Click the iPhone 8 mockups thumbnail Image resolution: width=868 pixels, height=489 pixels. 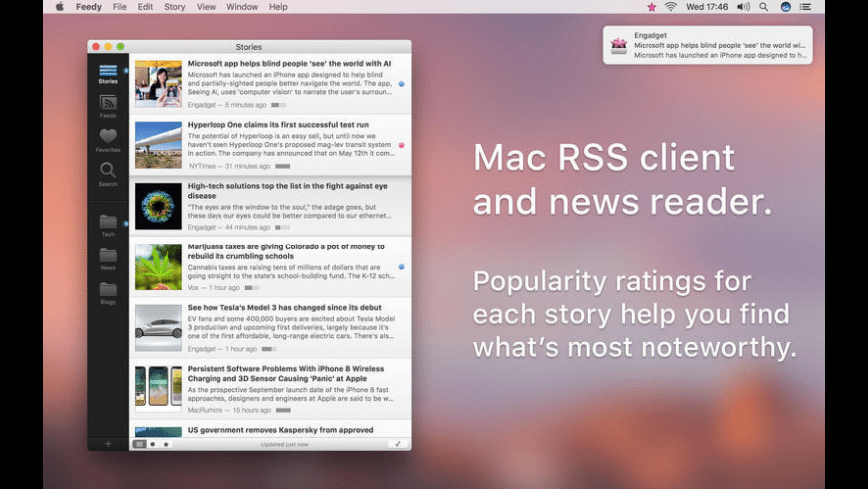[158, 389]
